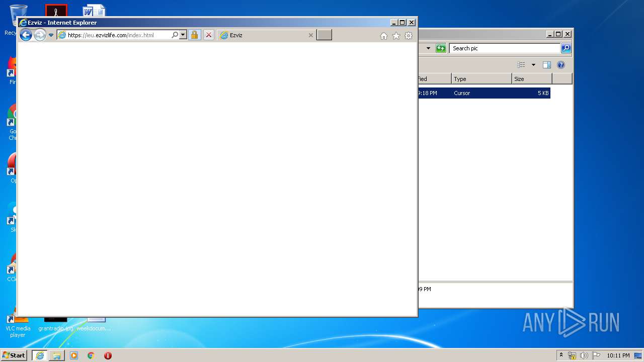
Task: Open Opera from the taskbar
Action: click(x=108, y=355)
